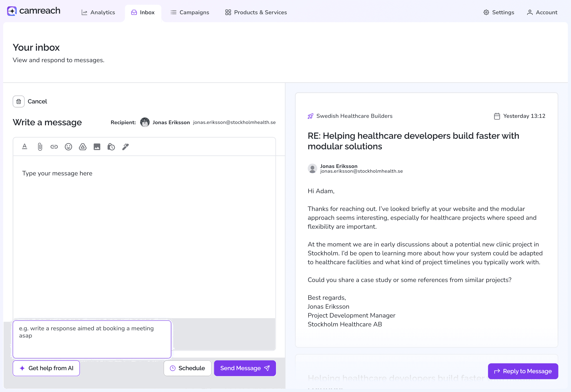Open the emoji picker
Screen dimensions: 571x392
click(x=68, y=147)
